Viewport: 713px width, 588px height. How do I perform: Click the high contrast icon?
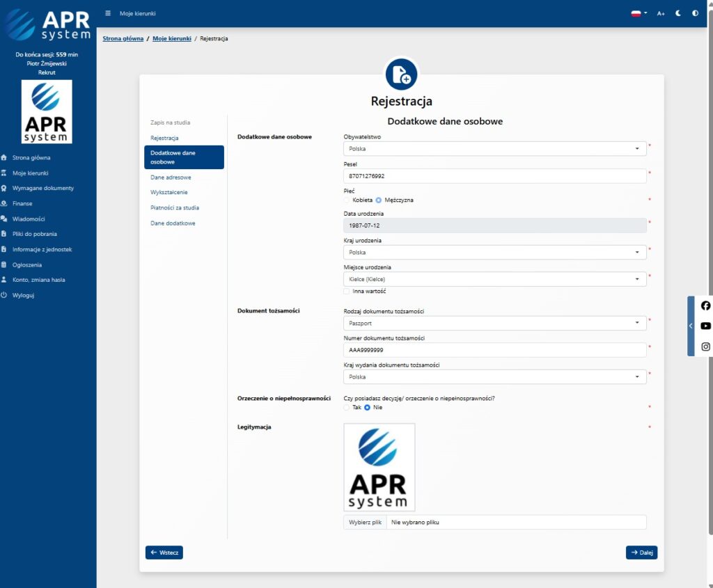click(695, 13)
